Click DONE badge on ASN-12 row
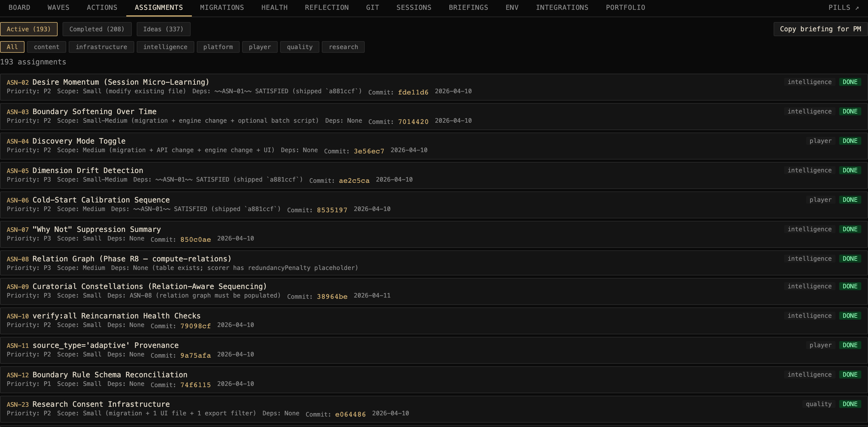Screen dimensions: 868x427 click(x=850, y=375)
